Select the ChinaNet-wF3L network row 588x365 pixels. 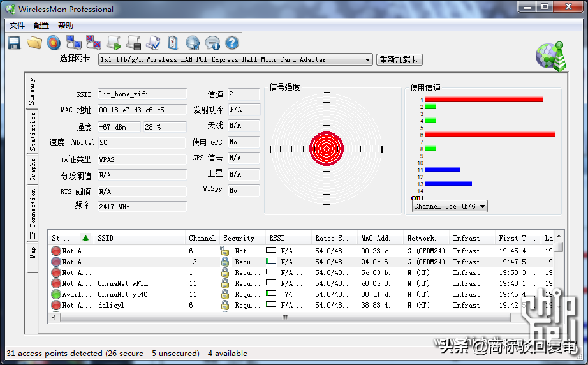[302, 283]
